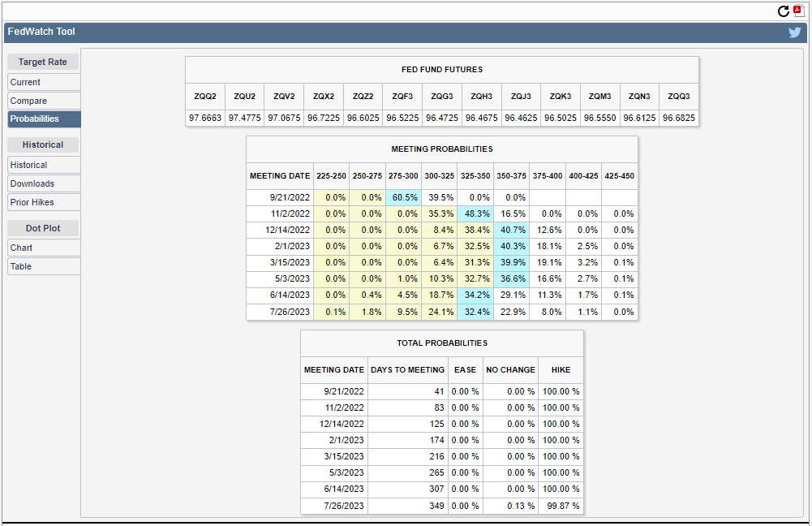Open the Dot Plot Chart tab
The height and width of the screenshot is (526, 812).
[44, 248]
